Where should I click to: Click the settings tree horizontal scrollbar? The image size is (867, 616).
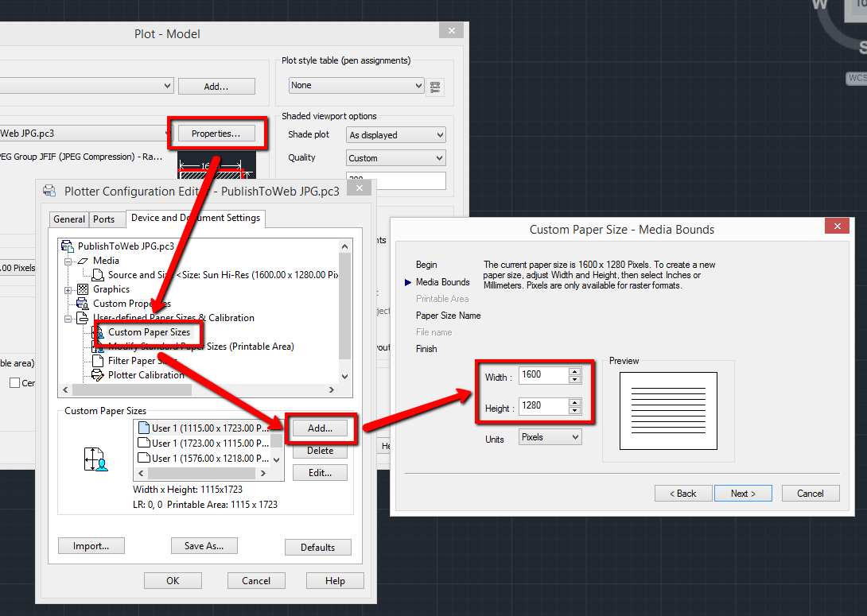coord(199,389)
